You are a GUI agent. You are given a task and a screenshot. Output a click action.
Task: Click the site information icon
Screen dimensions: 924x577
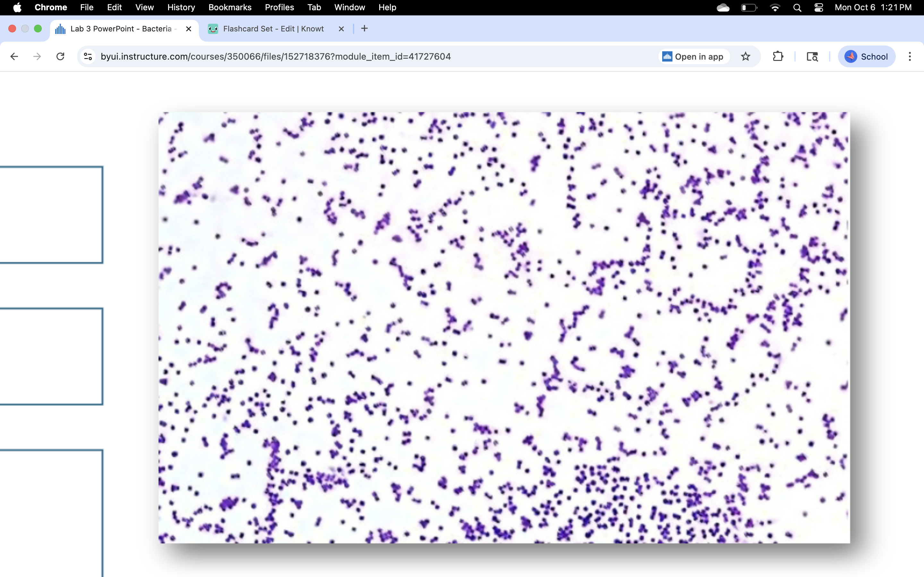tap(88, 56)
